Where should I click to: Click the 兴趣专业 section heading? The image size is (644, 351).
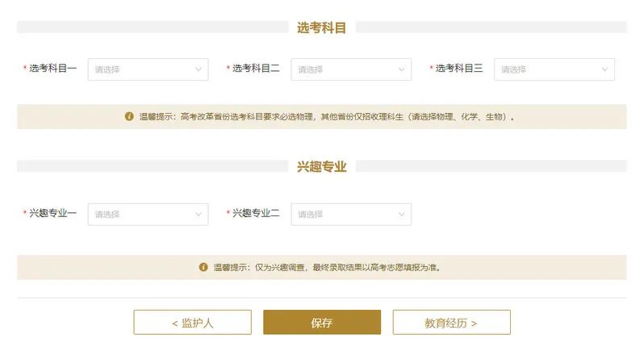(x=321, y=166)
